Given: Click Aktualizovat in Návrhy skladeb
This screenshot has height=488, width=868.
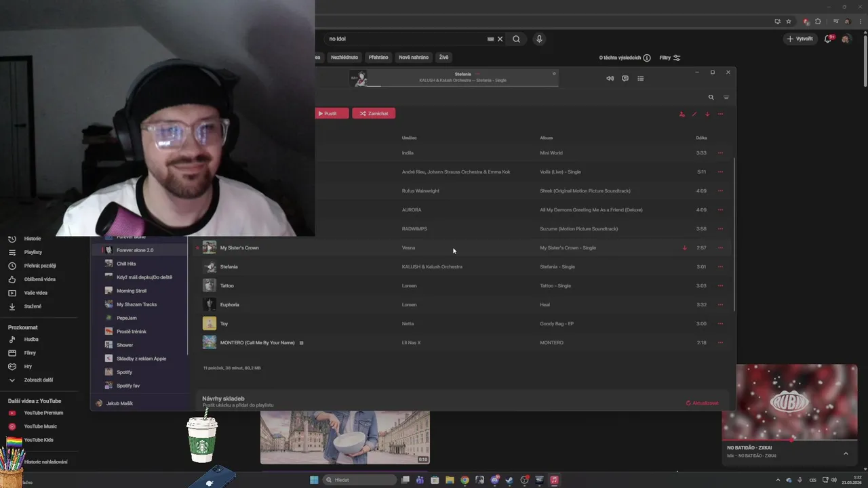Looking at the screenshot, I should tap(703, 403).
